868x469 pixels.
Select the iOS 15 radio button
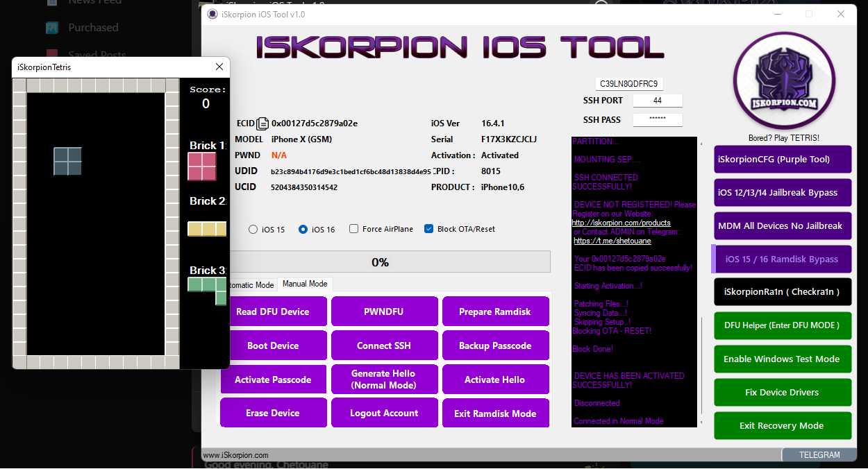253,230
